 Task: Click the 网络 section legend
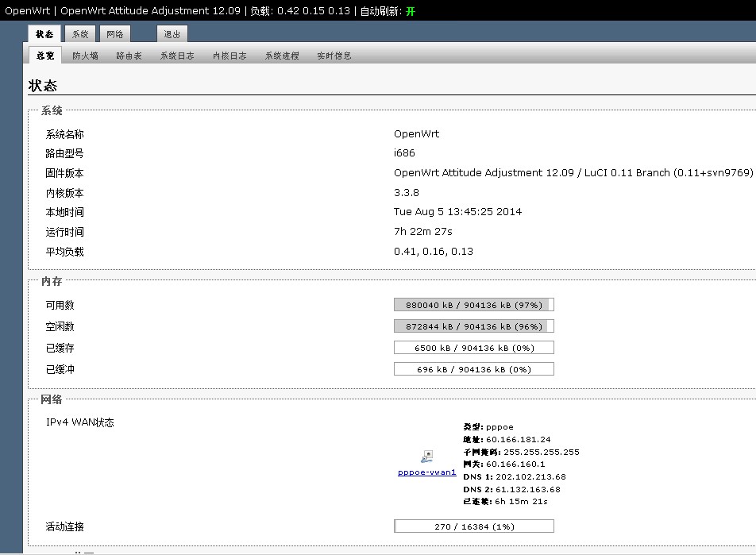click(52, 399)
